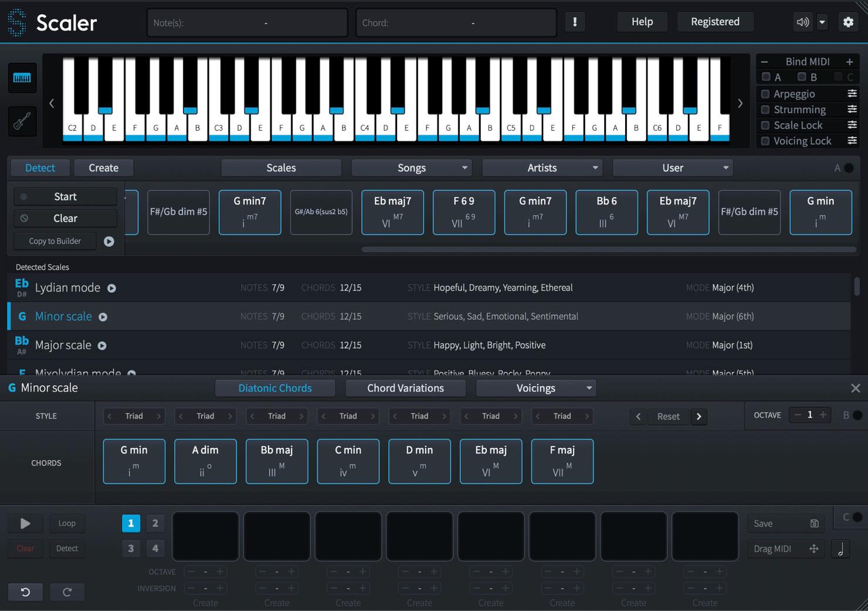This screenshot has width=868, height=611.
Task: Open the settings gear icon
Action: [x=848, y=22]
